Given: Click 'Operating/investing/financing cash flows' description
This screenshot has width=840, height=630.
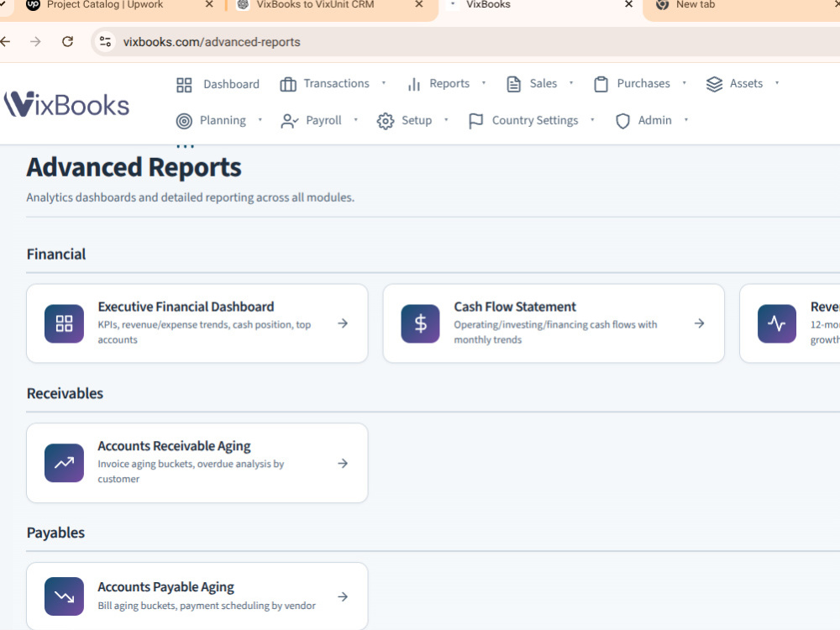Looking at the screenshot, I should pyautogui.click(x=555, y=332).
